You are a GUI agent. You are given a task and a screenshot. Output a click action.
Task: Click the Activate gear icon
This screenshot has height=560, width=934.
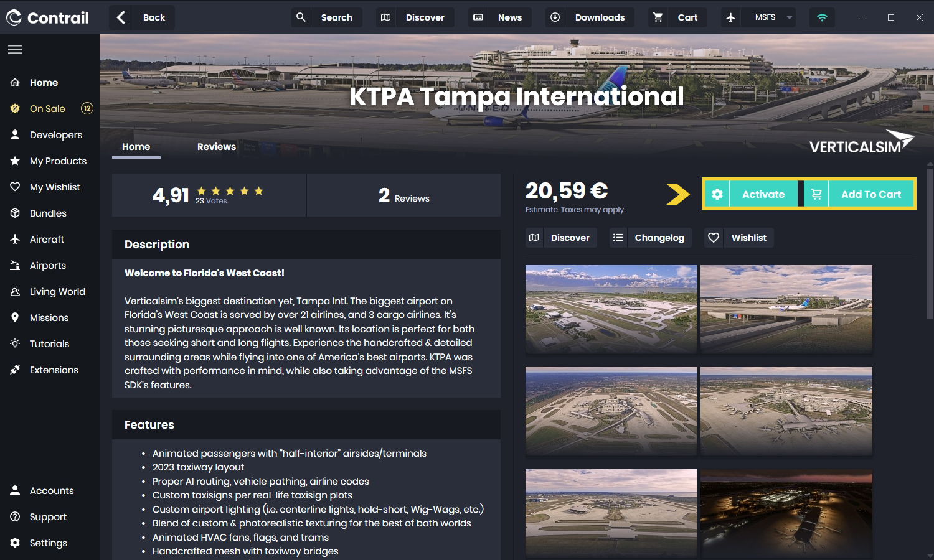(717, 194)
